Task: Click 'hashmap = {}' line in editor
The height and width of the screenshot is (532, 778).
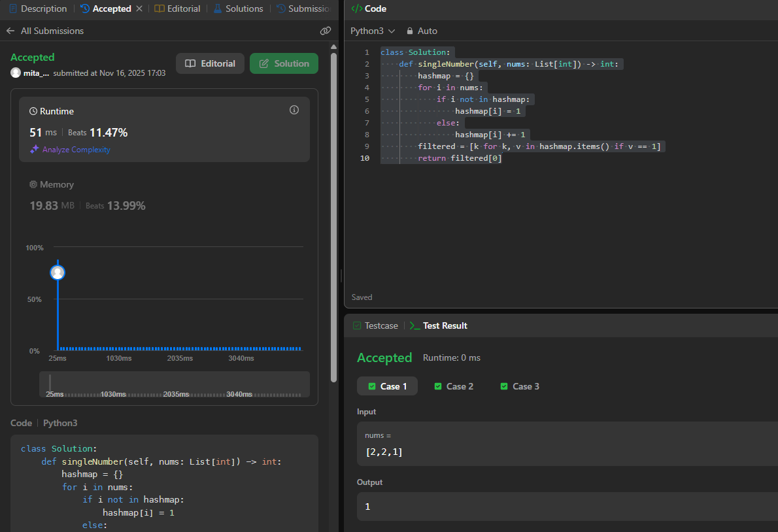Action: 446,76
